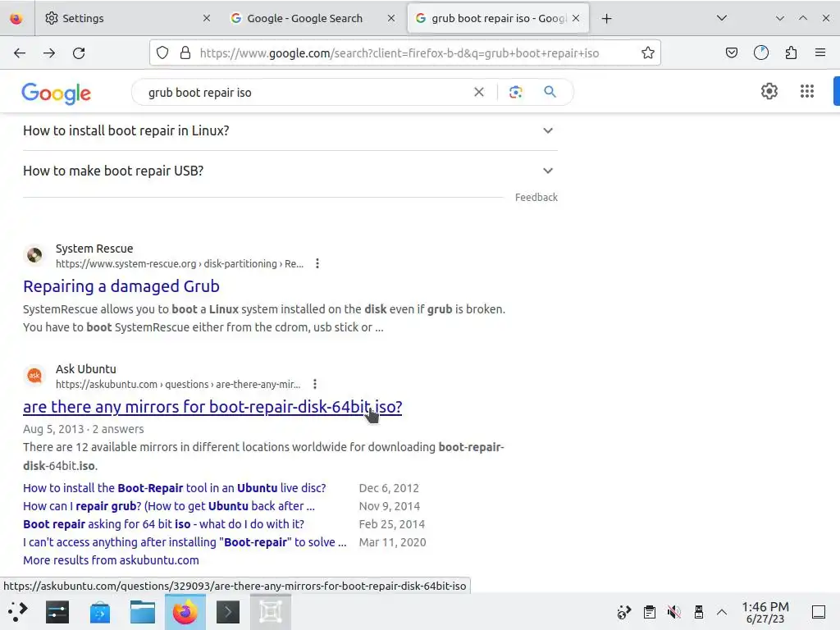Screen dimensions: 840x630
Task: Expand 'How to install boot repair in Linux?'
Action: [x=290, y=130]
